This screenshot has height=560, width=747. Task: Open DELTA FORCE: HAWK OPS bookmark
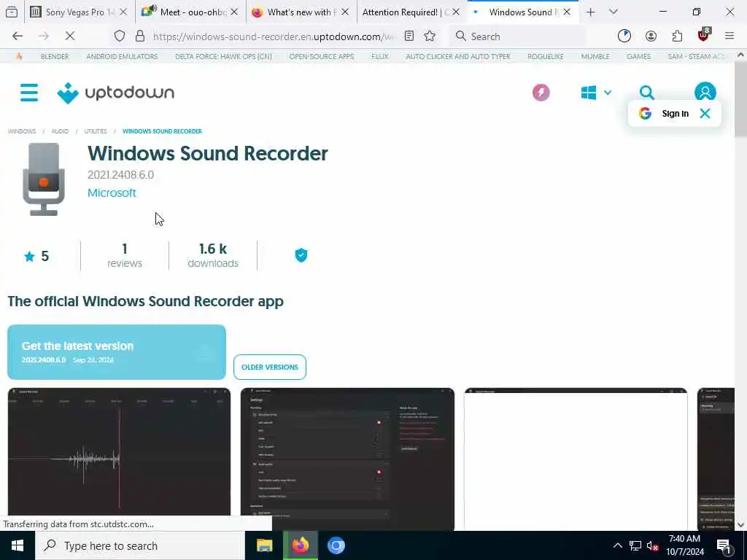point(223,56)
